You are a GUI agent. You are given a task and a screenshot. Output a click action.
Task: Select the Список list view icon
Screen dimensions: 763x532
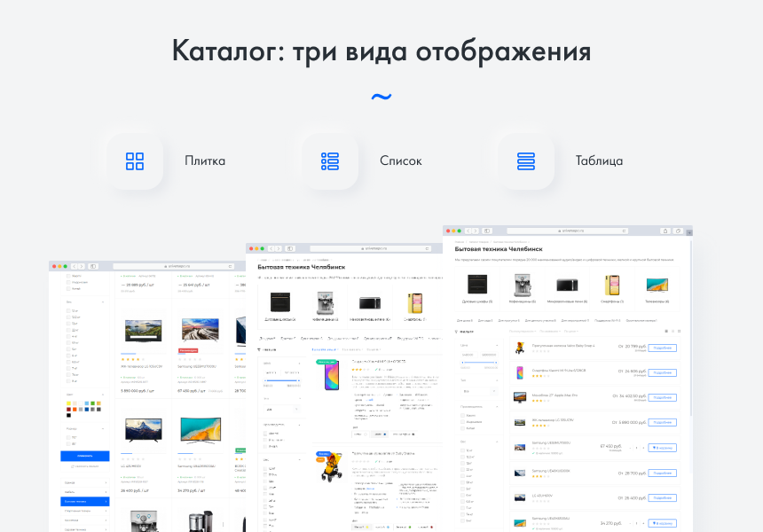[329, 161]
